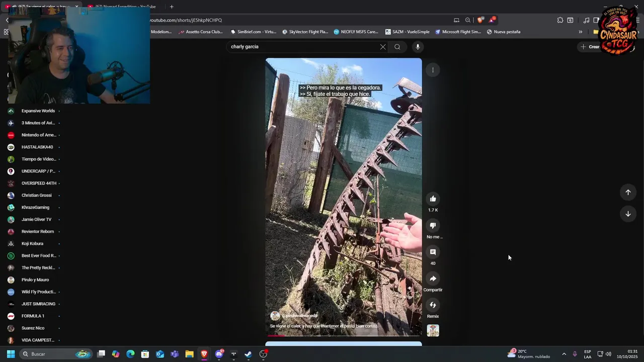
Task: Open Nueva pestaña bookmark
Action: pos(504,32)
